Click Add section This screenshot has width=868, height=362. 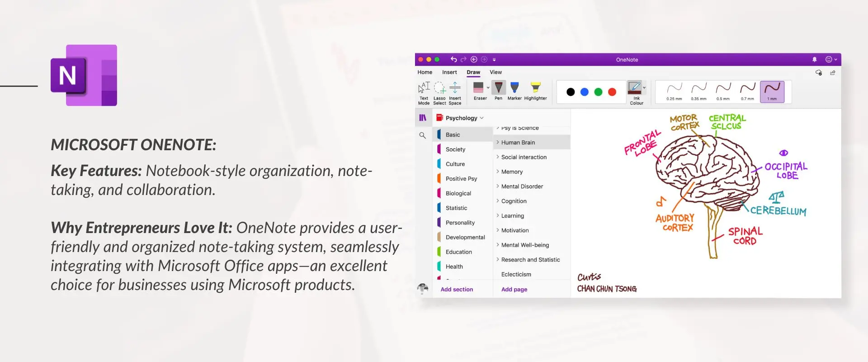pyautogui.click(x=457, y=290)
